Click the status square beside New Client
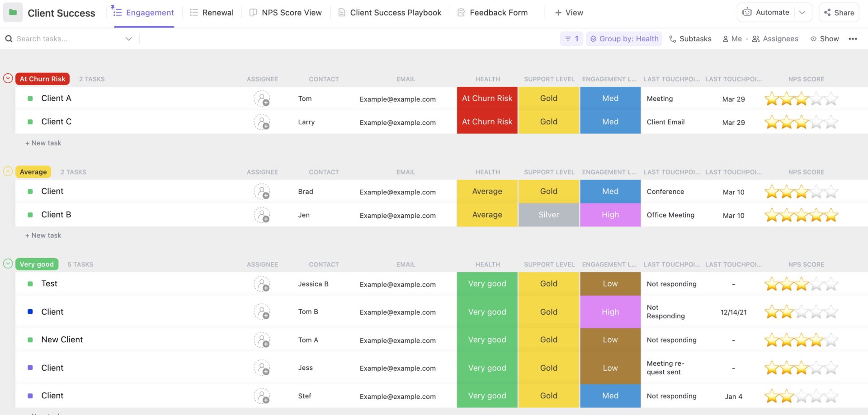 (30, 340)
